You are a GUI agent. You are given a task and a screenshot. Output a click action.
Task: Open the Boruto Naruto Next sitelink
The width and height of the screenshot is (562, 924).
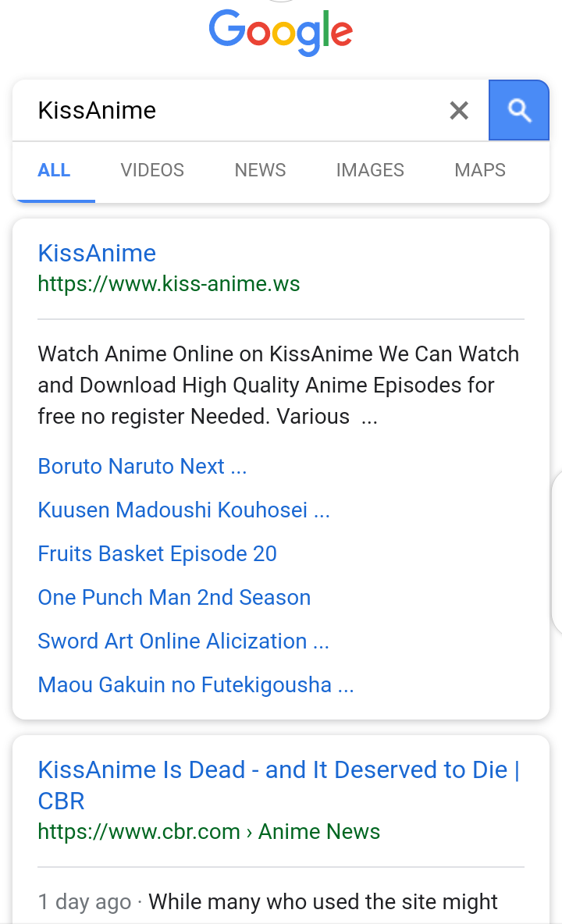pos(142,467)
